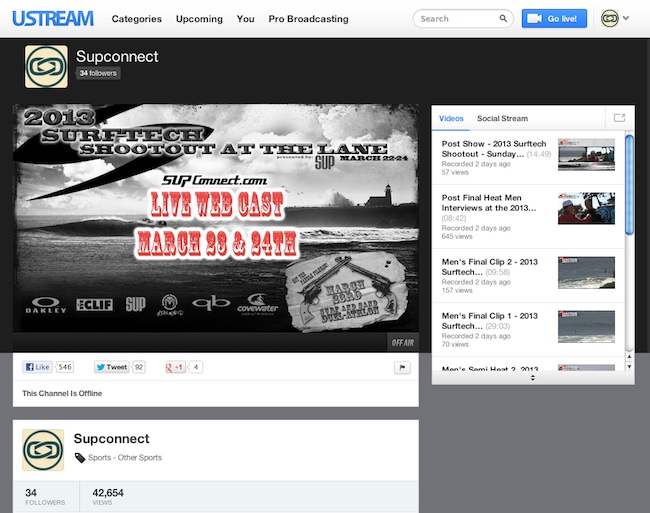The image size is (650, 513).
Task: Open Post Show 2013 Surftech Shootout video
Action: 494,149
